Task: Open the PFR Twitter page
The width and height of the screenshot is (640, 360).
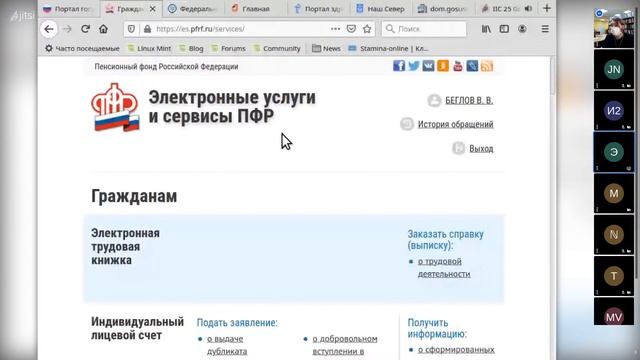Action: (x=413, y=66)
